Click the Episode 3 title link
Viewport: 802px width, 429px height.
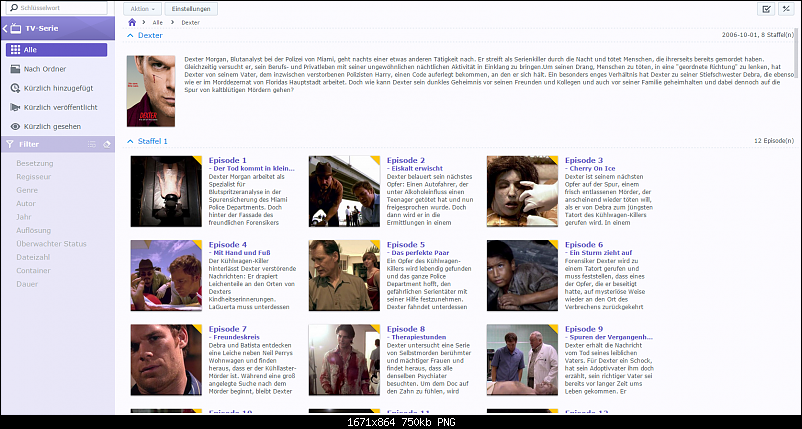pyautogui.click(x=584, y=160)
